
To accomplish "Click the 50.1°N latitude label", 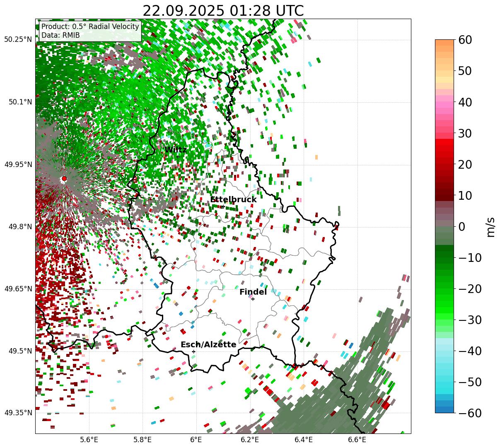I will click(20, 102).
